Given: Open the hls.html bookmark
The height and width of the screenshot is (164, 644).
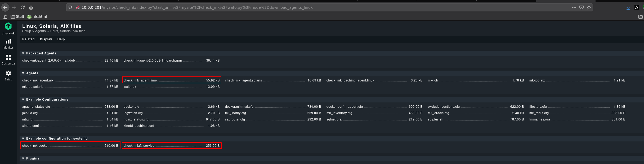Looking at the screenshot, I should coord(37,16).
